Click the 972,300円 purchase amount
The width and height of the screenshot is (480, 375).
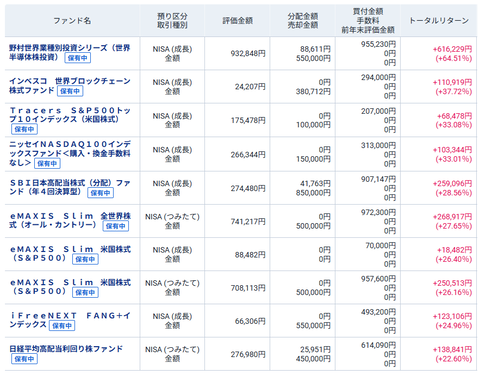tap(378, 212)
